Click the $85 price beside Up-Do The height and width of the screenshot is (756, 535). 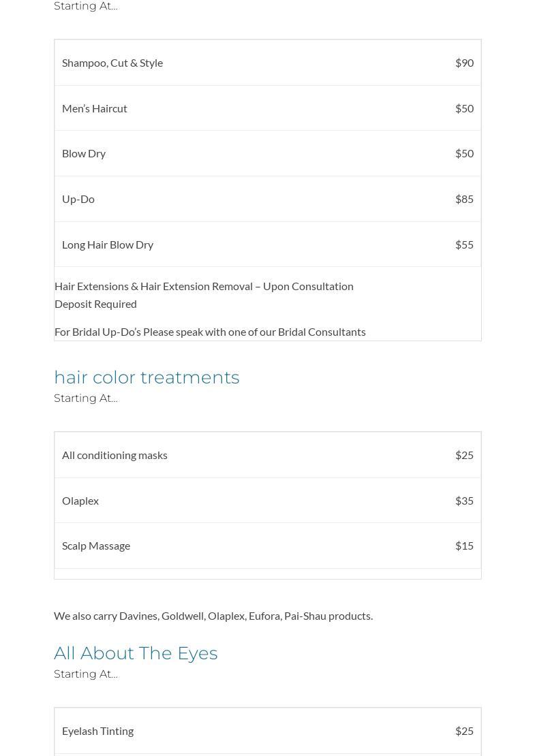pos(464,199)
